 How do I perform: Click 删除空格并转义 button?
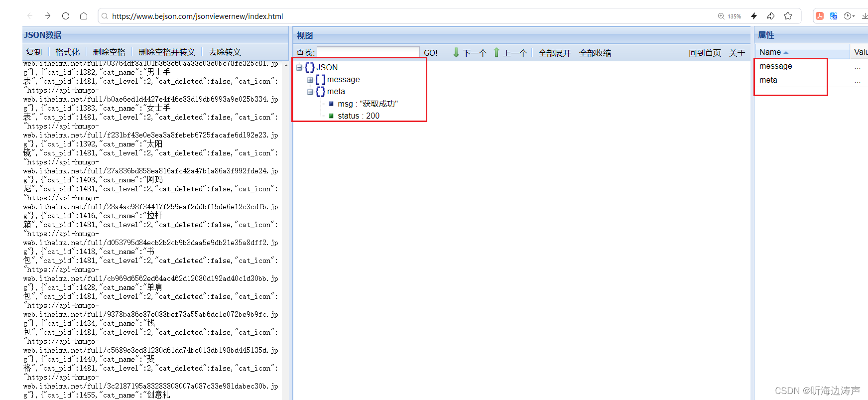(166, 52)
